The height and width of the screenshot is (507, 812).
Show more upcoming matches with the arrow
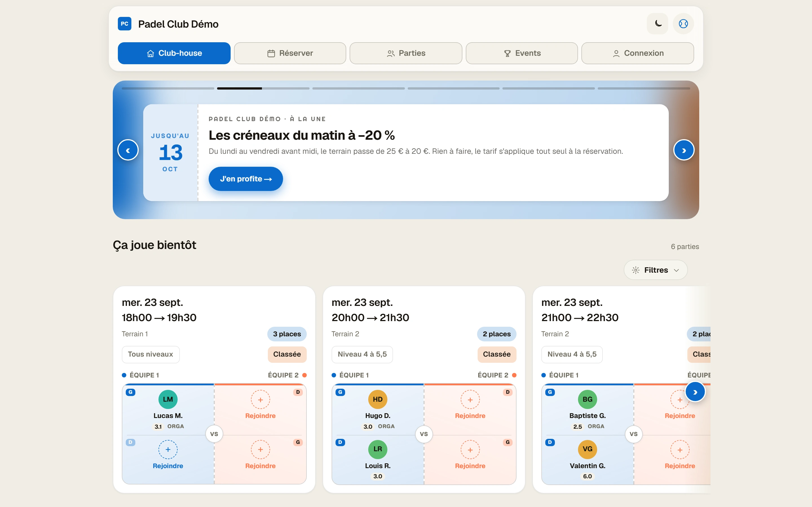click(695, 392)
